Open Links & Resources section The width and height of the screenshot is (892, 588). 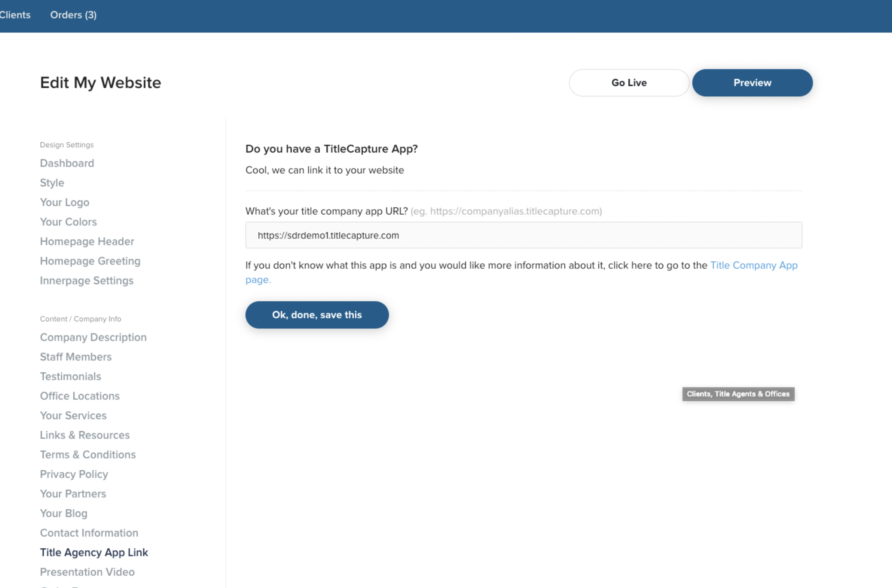point(85,435)
